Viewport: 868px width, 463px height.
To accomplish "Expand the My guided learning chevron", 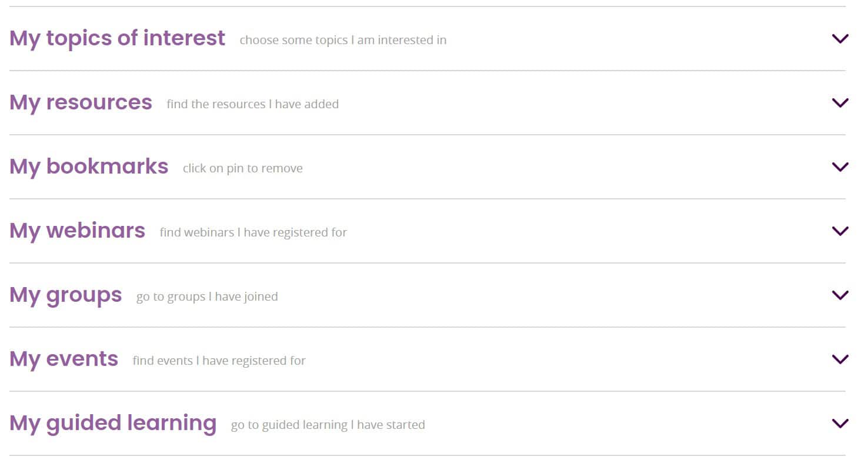I will click(840, 424).
